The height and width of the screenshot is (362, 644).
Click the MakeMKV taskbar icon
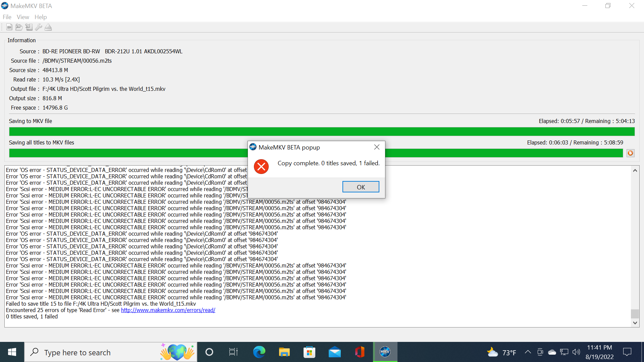click(385, 352)
